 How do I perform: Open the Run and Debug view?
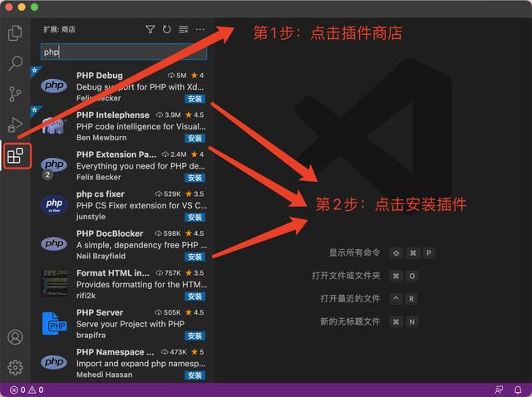15,125
